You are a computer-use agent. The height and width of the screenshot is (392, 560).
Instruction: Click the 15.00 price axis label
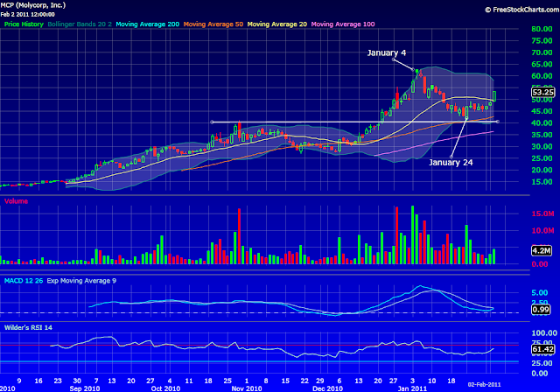(x=542, y=182)
